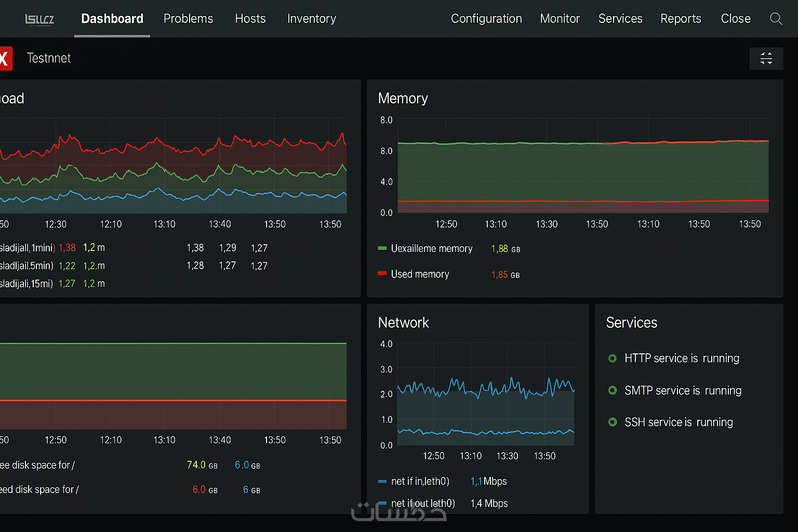Switch to the Dashboard tab

(112, 19)
